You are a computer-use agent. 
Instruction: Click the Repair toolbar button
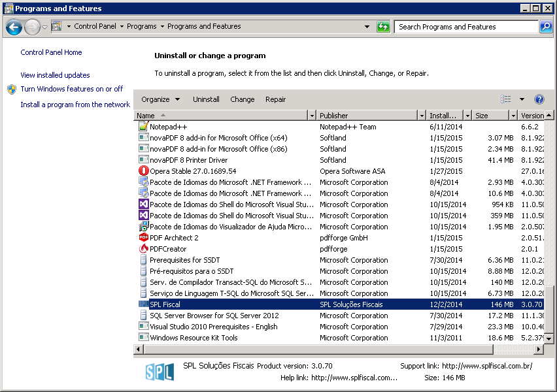275,99
